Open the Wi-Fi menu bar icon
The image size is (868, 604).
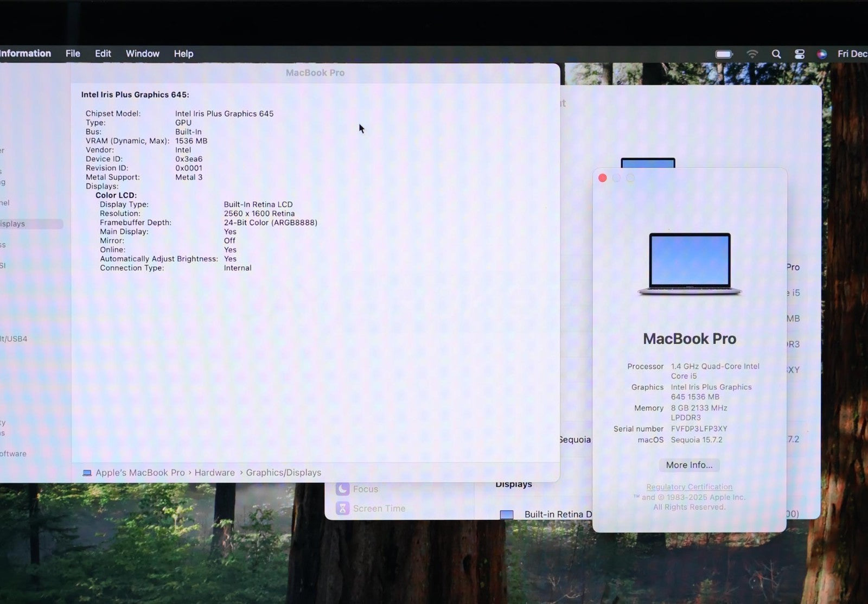(x=752, y=54)
